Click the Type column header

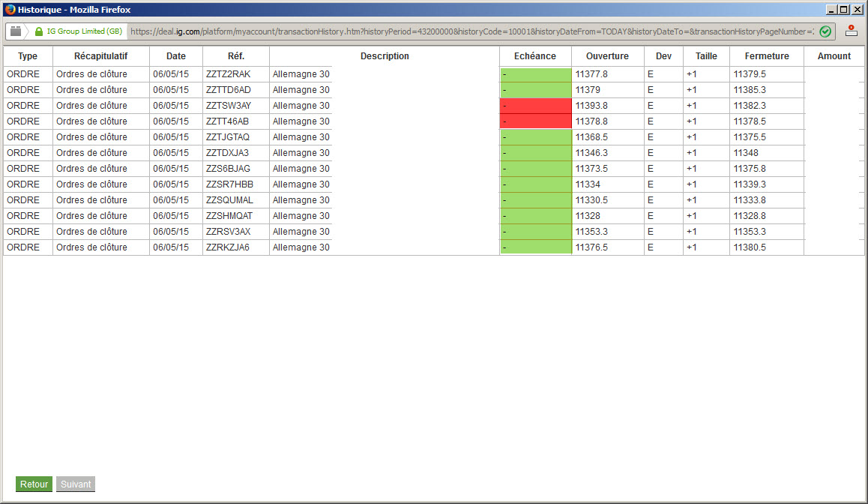(x=28, y=56)
